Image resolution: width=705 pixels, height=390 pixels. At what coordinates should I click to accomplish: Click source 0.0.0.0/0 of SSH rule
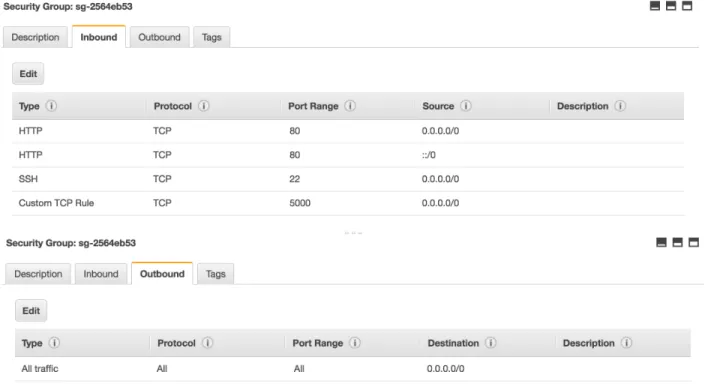[x=440, y=179]
